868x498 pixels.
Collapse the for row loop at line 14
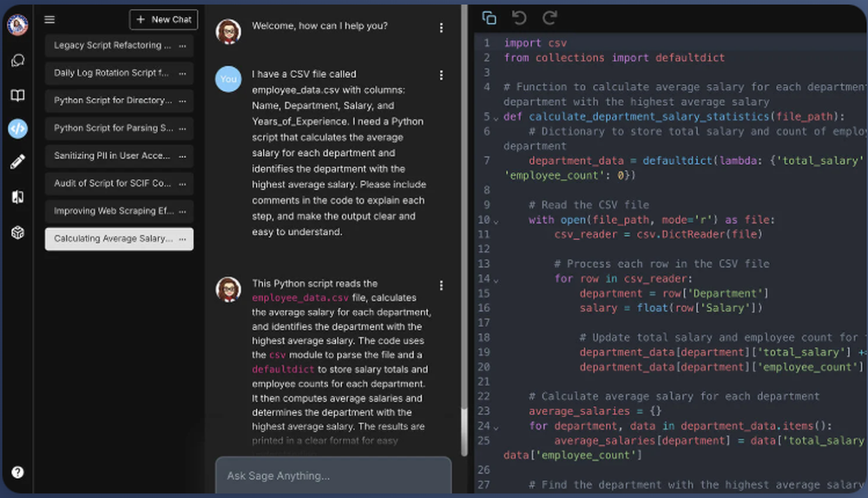(496, 280)
